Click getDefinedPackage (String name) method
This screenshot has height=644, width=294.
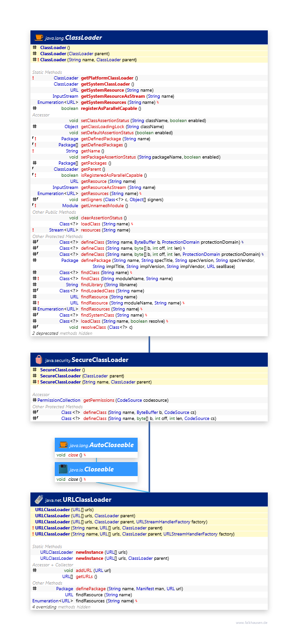pos(116,139)
